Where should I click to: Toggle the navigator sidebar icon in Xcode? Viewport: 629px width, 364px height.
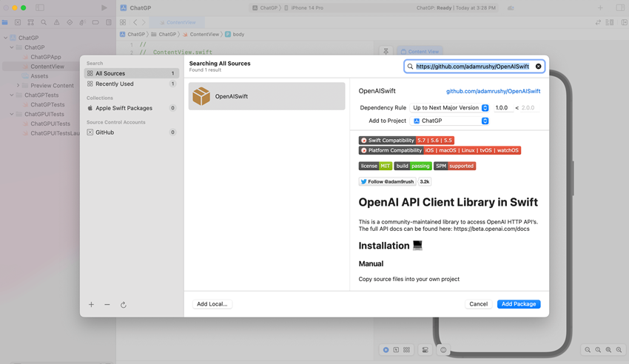40,7
